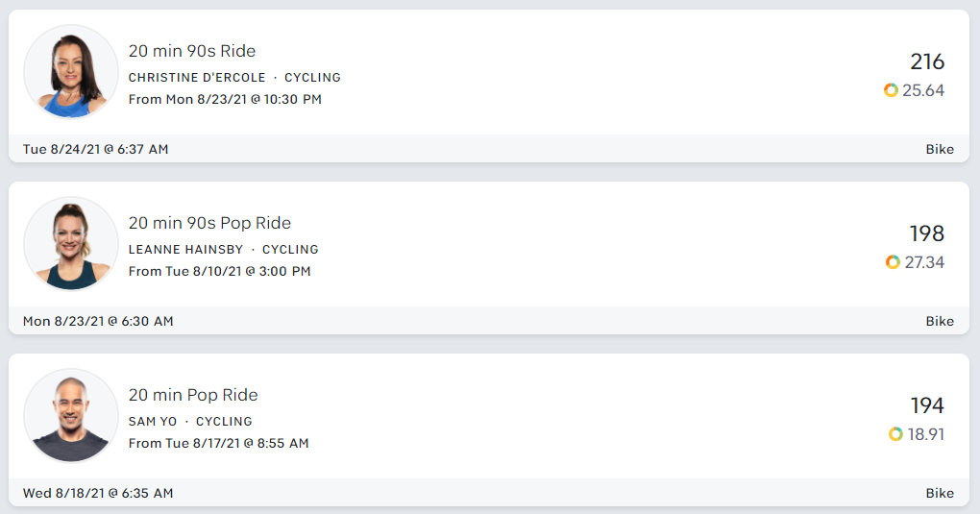
Task: Click the 194 total output value
Action: (927, 406)
